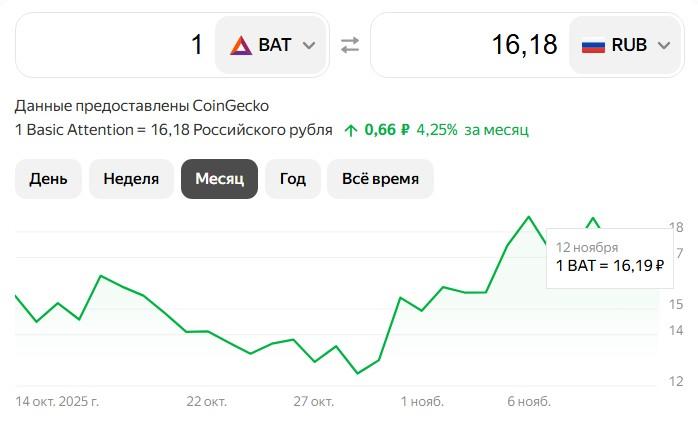The image size is (698, 426).
Task: Show the Всё время price range
Action: 380,179
